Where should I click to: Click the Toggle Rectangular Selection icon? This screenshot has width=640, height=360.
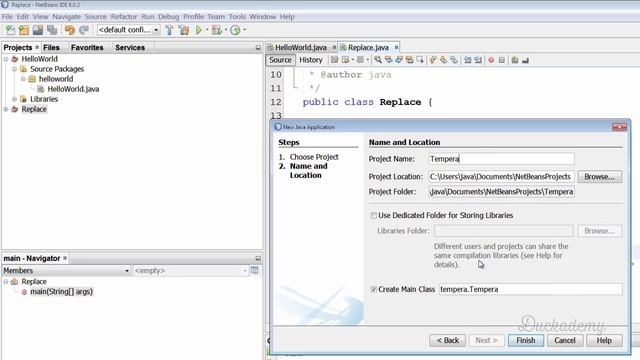(420, 60)
